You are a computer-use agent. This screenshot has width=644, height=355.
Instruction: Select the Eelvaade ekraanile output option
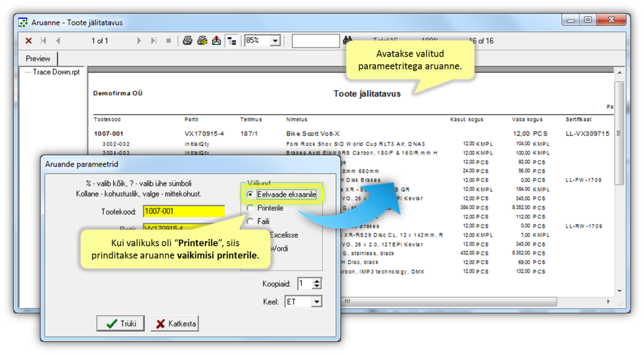[282, 194]
